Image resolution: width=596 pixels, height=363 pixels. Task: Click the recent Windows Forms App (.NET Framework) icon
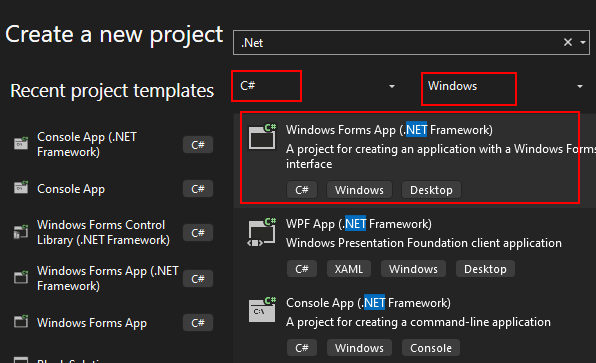(x=21, y=277)
